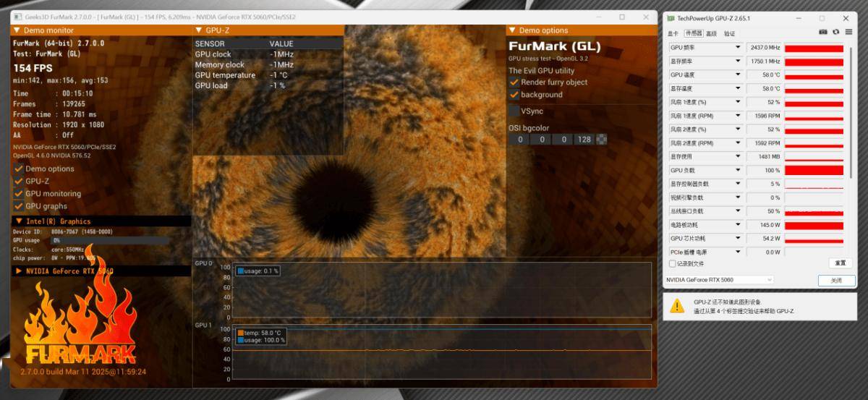Click the 1481 MB memory used value
This screenshot has height=400, width=868.
click(x=764, y=157)
